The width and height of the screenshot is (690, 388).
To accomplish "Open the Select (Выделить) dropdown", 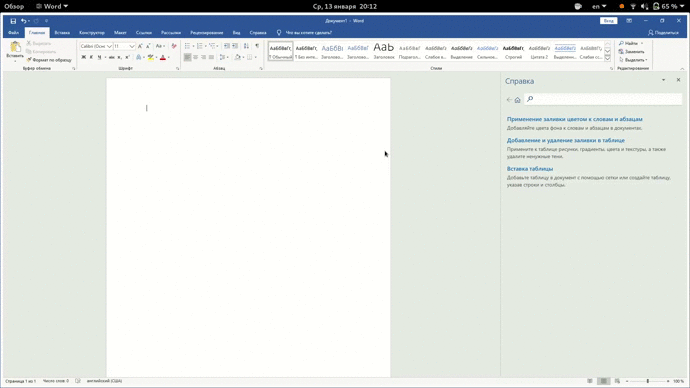I will pos(633,60).
